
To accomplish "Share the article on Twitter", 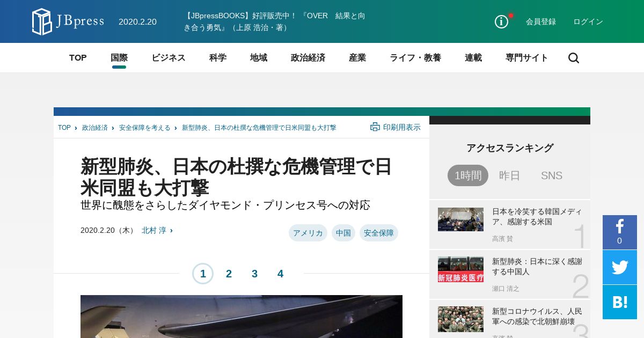I will tap(620, 267).
